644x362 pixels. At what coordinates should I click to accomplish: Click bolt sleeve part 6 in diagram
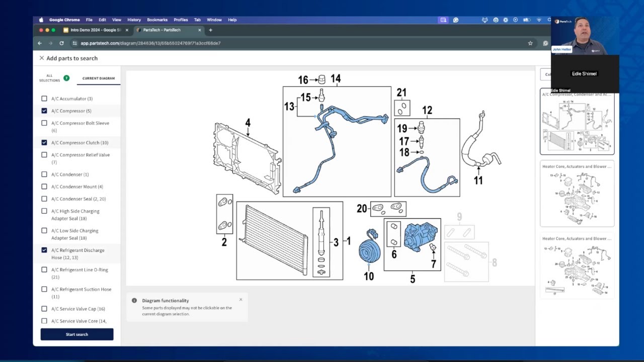tap(393, 234)
